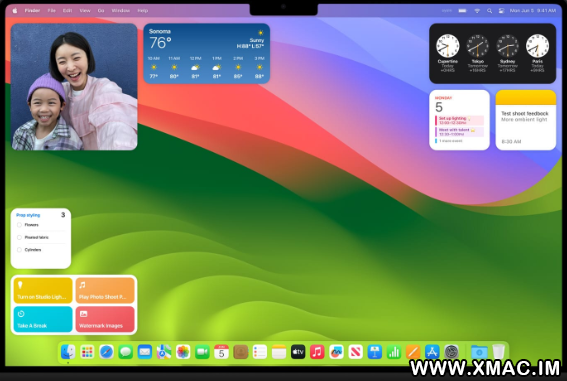Viewport: 567px width, 381px height.
Task: Open the Apple menu
Action: tap(15, 11)
